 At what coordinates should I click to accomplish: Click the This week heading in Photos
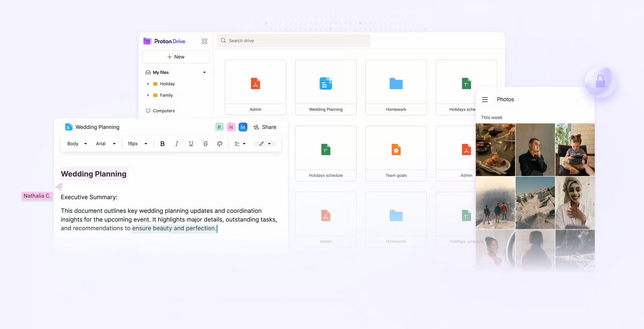492,118
